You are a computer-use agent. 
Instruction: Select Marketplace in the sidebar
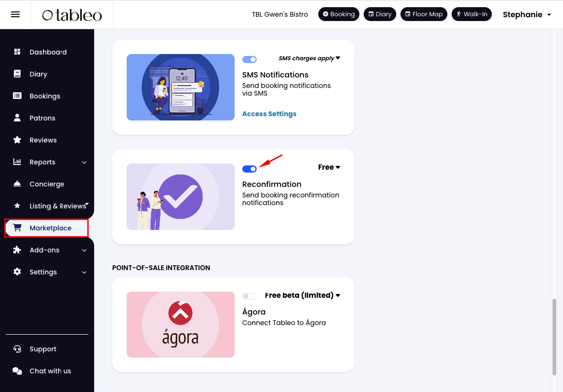[47, 228]
